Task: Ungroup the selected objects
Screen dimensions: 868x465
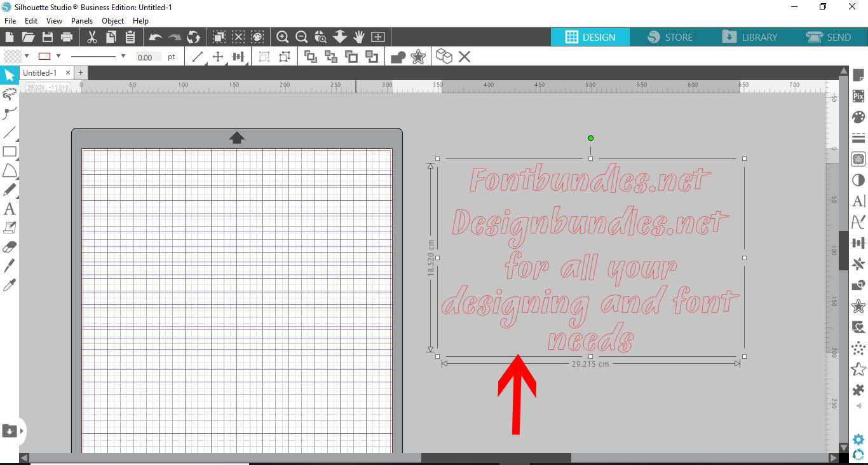Action: [284, 57]
